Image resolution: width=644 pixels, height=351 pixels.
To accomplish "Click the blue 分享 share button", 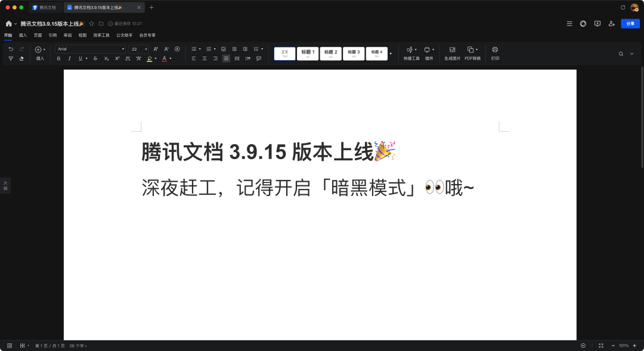I will click(630, 24).
